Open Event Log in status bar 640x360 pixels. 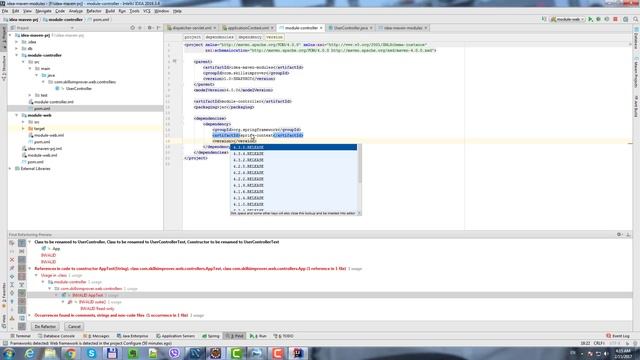click(618, 336)
